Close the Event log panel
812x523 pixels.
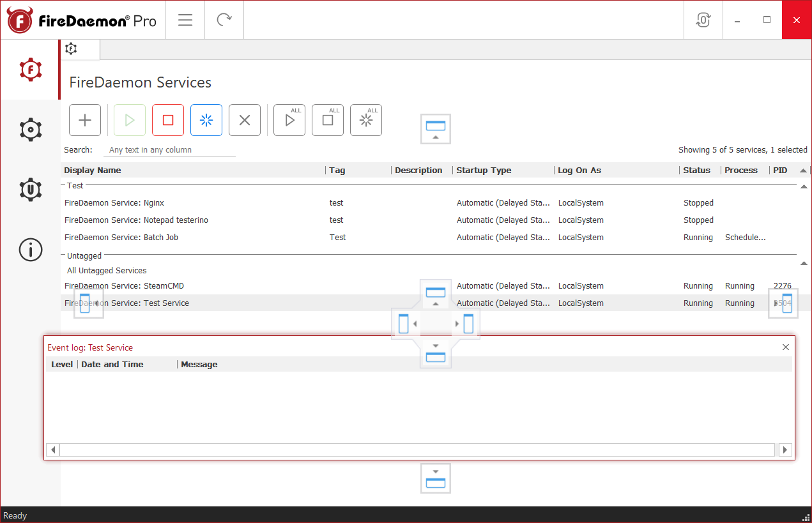(786, 347)
